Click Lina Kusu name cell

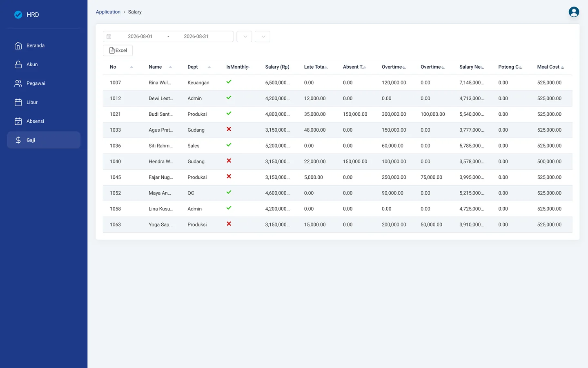161,209
